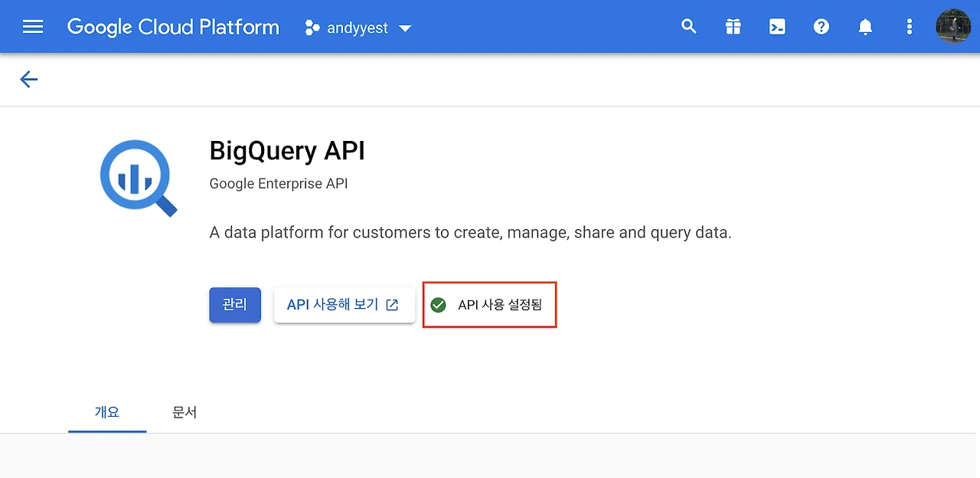Screen dimensions: 980x478
Task: Switch to the 문서 tab
Action: click(x=185, y=412)
